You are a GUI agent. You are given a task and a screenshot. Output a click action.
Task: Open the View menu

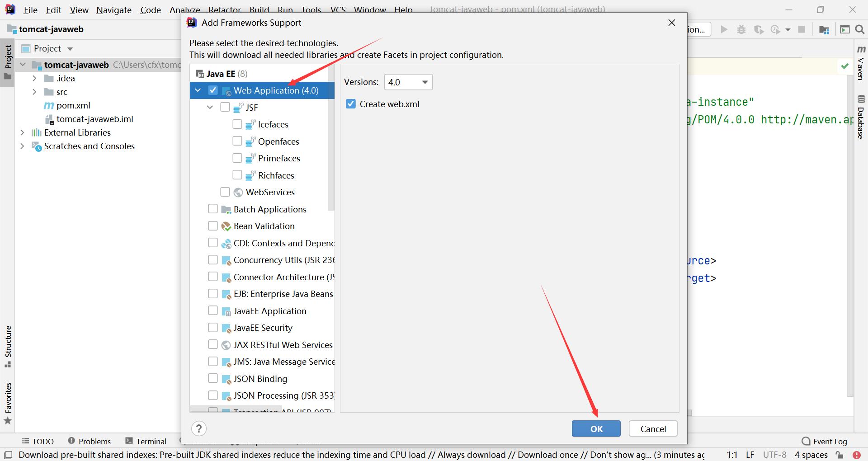(x=79, y=10)
